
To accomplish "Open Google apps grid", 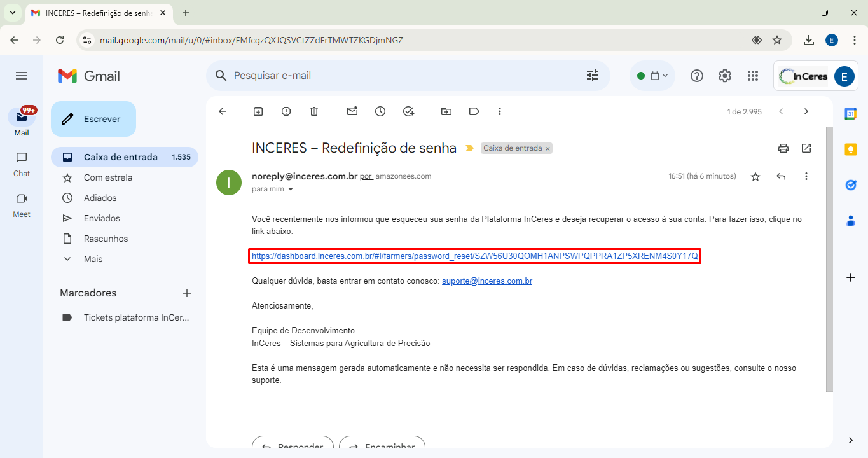I will [x=753, y=76].
